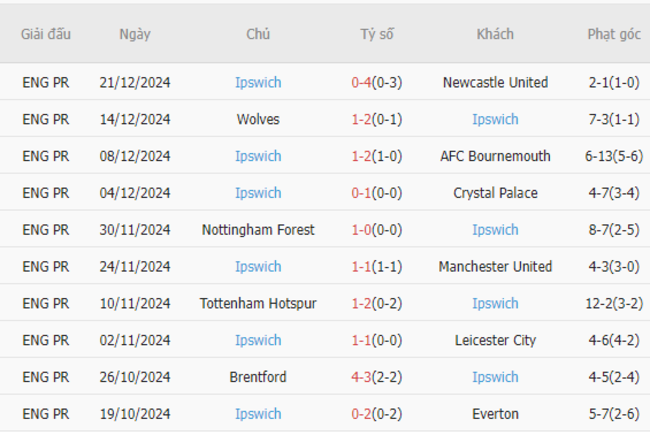Click the Phạt góc column header
This screenshot has height=435, width=650.
pos(614,34)
